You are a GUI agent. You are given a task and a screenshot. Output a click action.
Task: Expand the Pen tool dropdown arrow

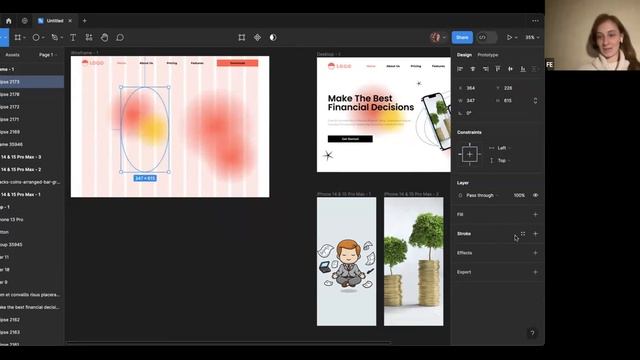click(62, 38)
